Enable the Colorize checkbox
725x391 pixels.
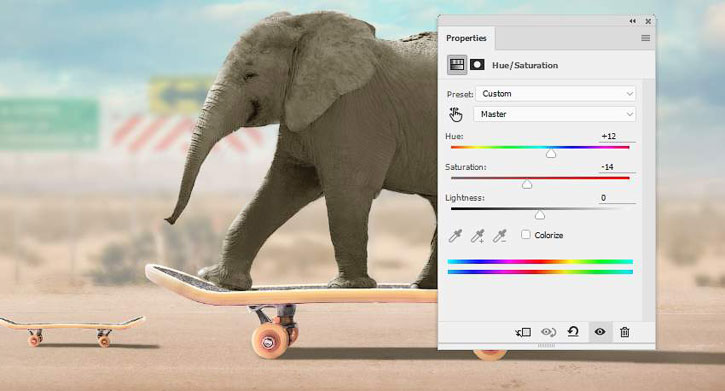point(526,234)
